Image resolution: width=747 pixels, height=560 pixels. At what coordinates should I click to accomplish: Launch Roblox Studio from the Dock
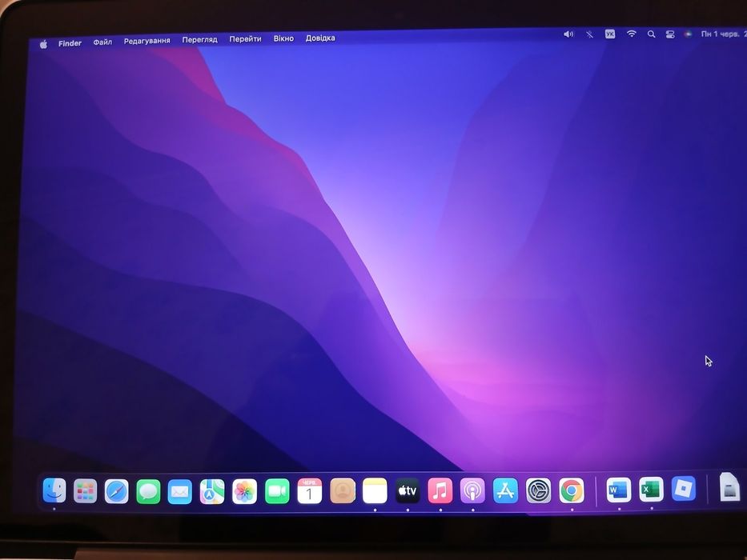point(684,488)
